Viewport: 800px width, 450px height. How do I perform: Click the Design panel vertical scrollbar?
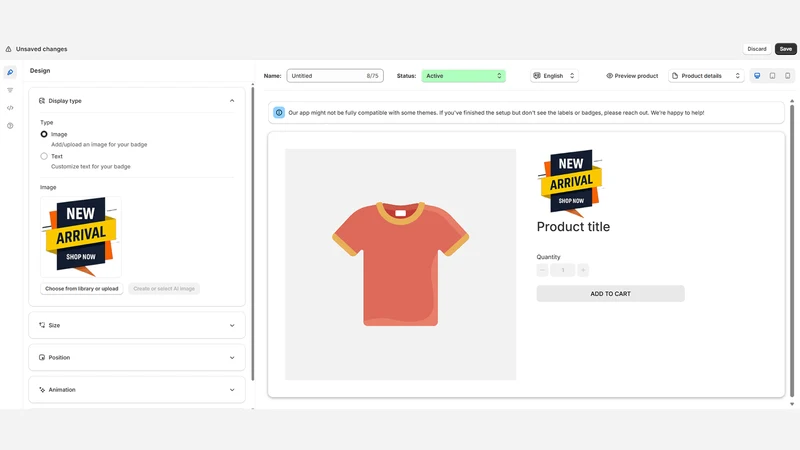coord(253,235)
